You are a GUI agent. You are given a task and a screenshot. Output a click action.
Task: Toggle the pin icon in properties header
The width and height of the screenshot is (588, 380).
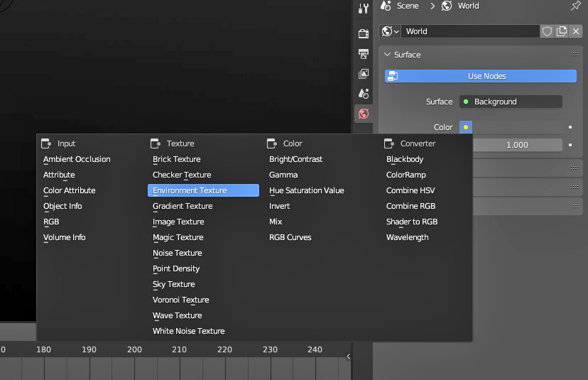tap(575, 6)
